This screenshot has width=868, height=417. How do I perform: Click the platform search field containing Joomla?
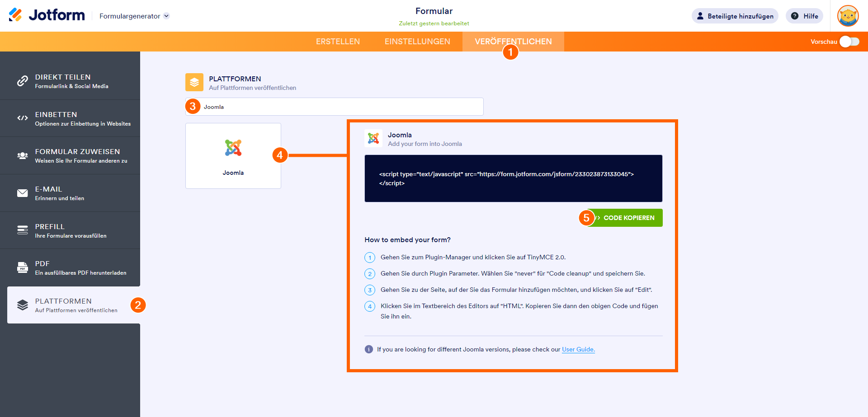click(x=335, y=107)
